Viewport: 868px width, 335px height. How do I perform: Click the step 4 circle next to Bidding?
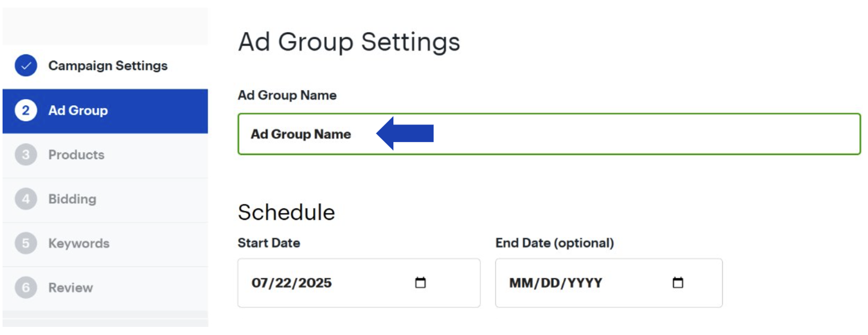26,199
